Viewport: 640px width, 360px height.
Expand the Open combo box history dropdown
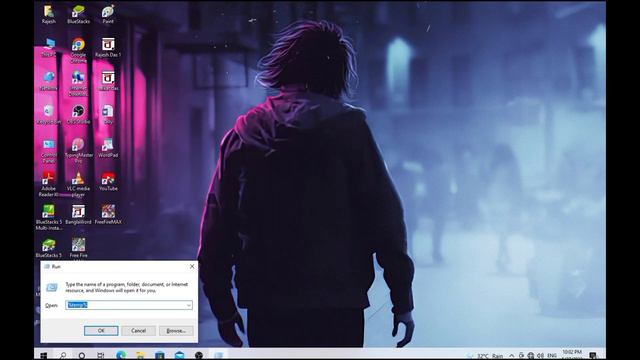189,305
